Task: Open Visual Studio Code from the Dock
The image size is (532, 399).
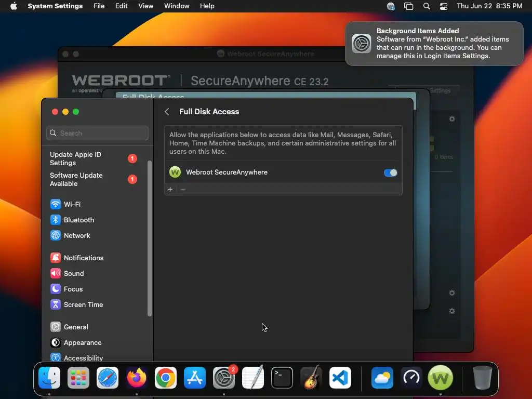Action: coord(340,378)
